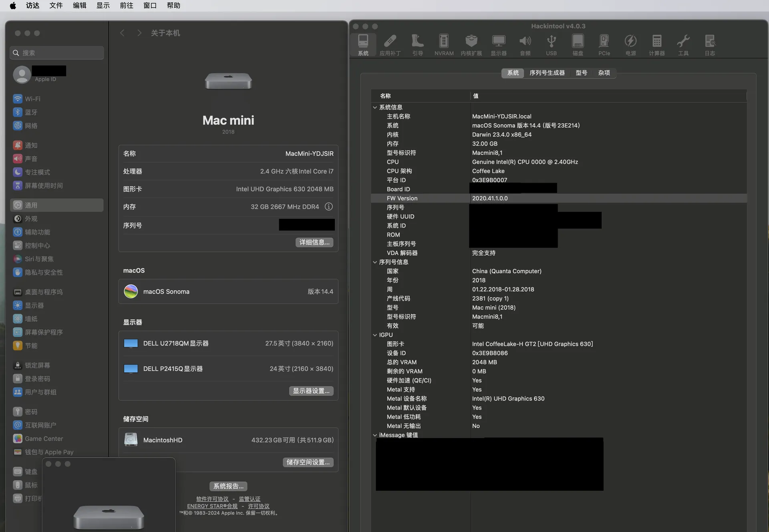Click the memory info circle icon
The width and height of the screenshot is (769, 532).
pos(328,207)
